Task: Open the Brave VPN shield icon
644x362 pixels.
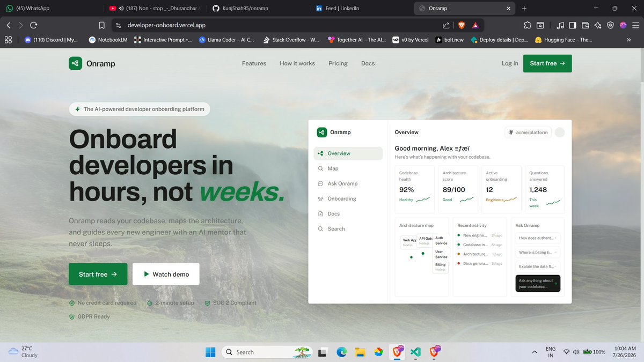Action: tap(610, 25)
